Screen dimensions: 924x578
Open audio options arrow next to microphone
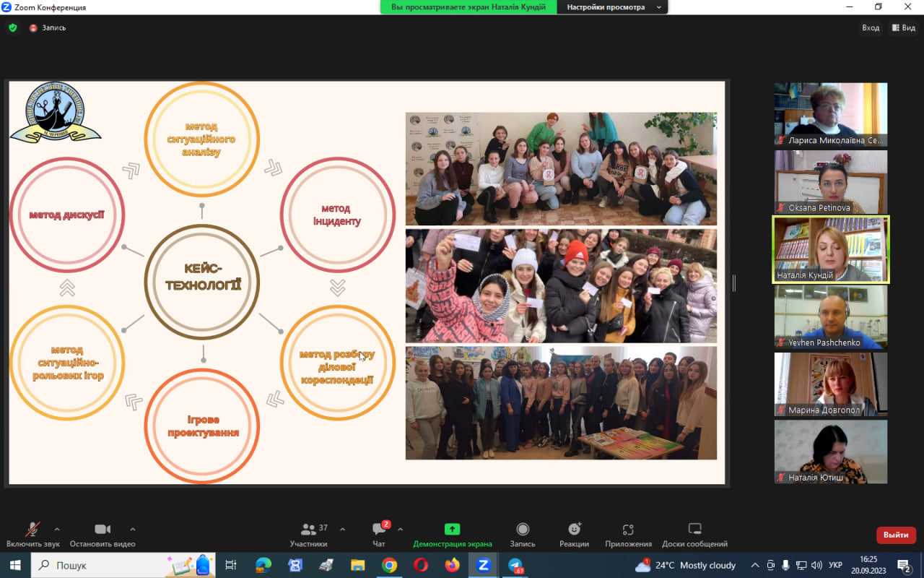pos(57,529)
